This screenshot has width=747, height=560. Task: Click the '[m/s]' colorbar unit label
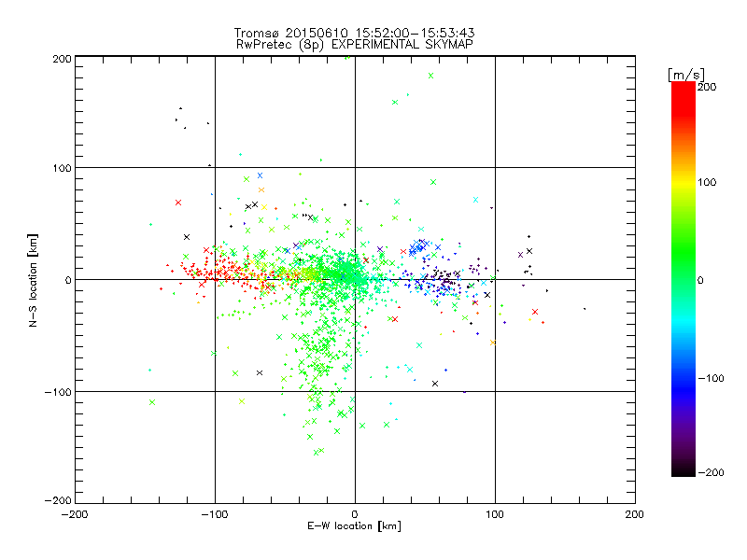[x=686, y=75]
